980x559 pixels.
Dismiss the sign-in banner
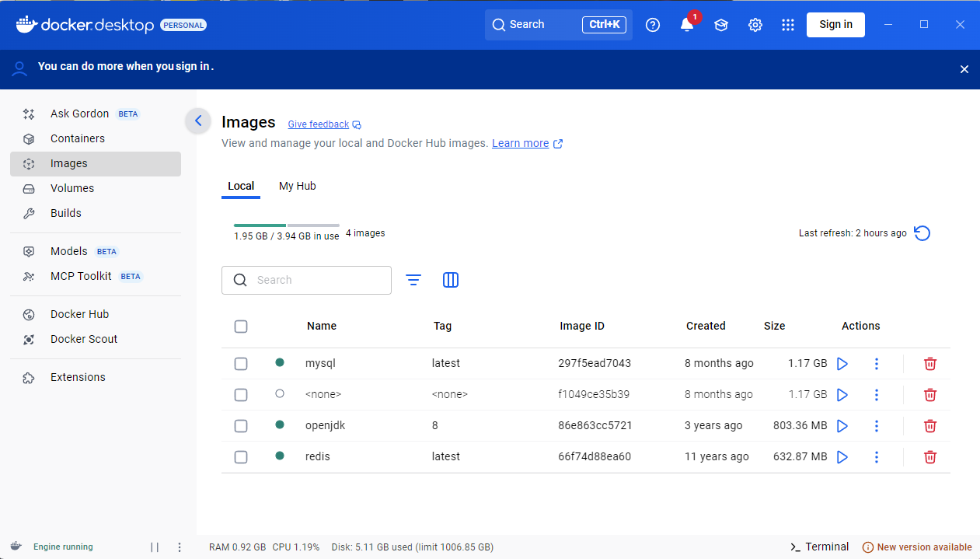(964, 69)
